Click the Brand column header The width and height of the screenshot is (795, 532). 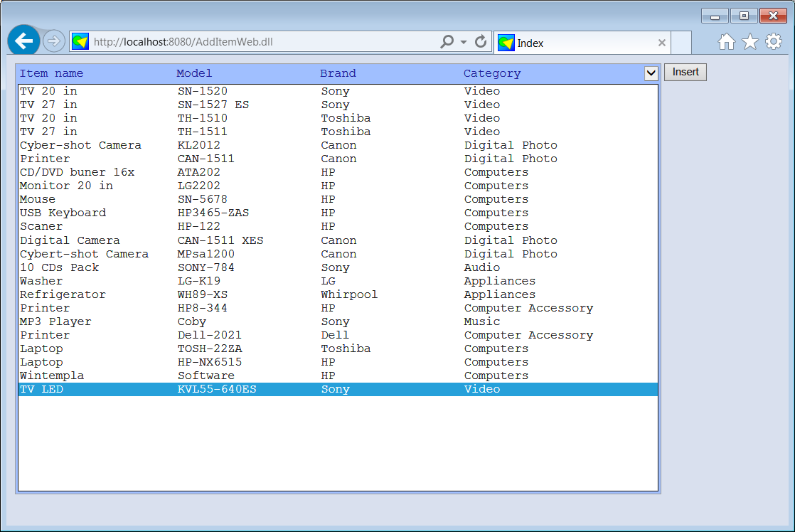(x=338, y=73)
